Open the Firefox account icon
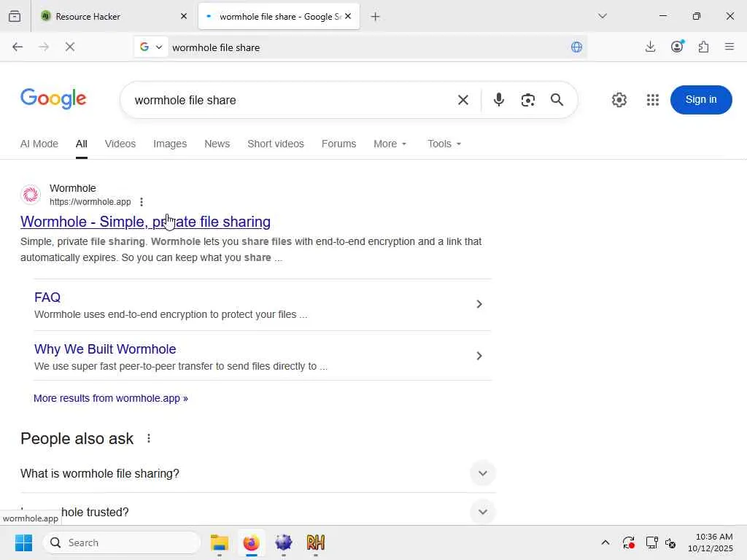 677,47
